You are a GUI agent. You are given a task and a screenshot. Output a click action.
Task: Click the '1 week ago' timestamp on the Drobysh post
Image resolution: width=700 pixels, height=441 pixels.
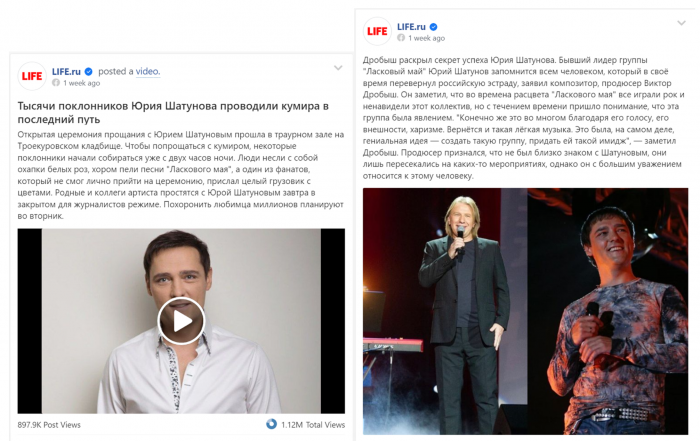click(426, 38)
